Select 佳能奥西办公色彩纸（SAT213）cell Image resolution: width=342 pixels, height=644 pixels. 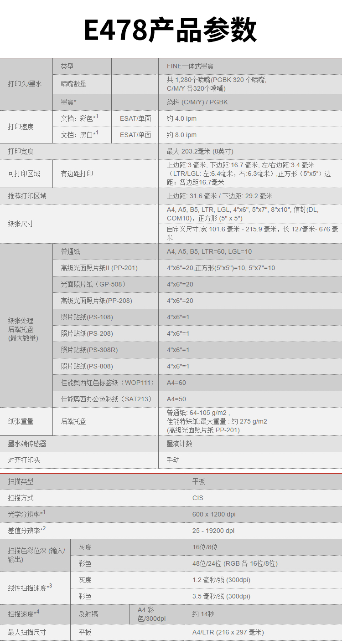pos(106,399)
